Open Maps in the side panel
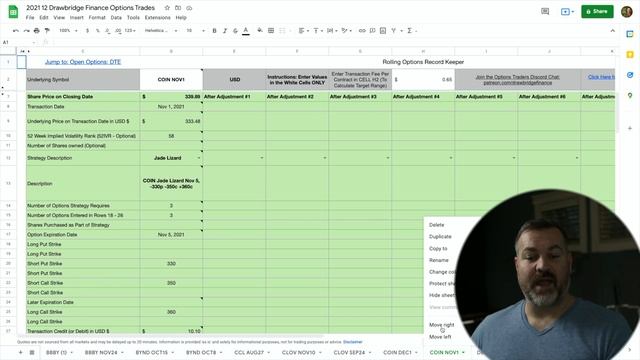 630,96
